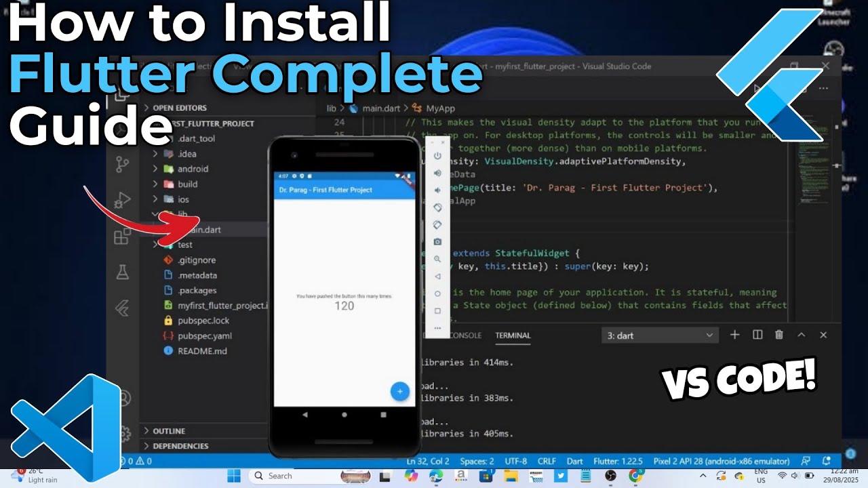Click the 'Dart' language mode status item

(x=574, y=461)
